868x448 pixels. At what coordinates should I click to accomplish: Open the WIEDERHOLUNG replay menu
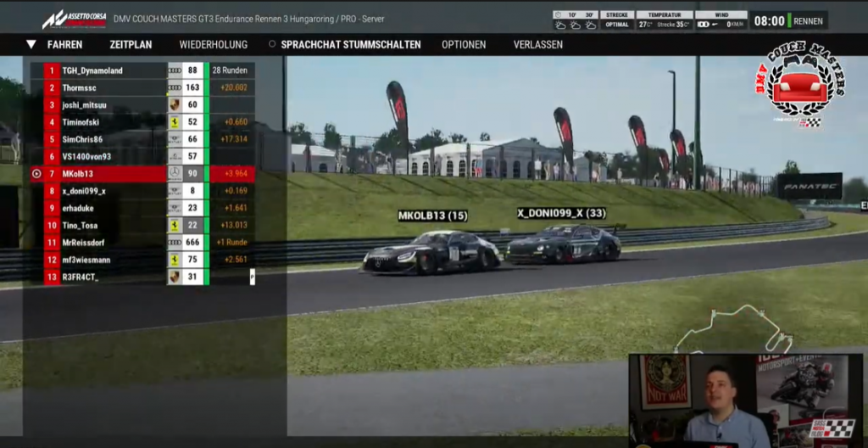(213, 45)
